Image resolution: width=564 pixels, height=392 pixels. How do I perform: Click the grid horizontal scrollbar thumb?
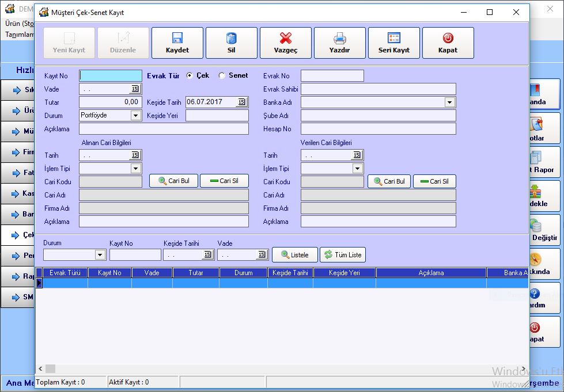click(x=50, y=368)
